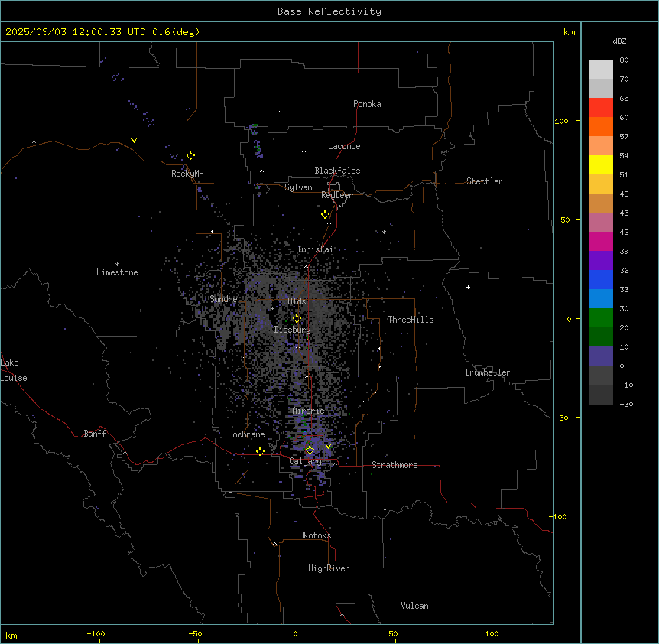Click the ThreeHills label

click(411, 320)
